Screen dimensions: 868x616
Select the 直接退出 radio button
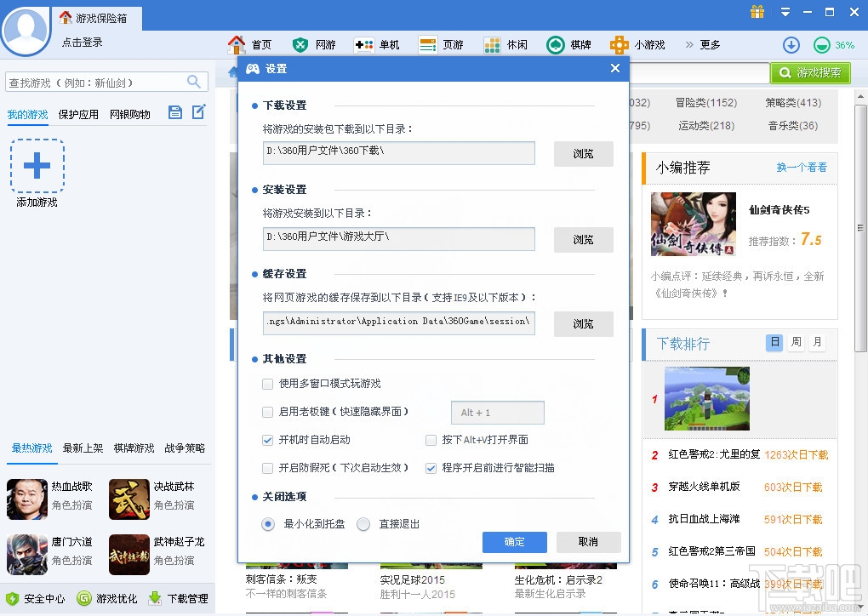click(x=363, y=523)
